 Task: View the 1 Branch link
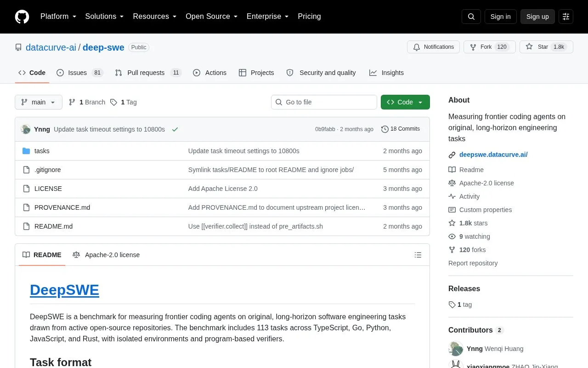coord(87,102)
